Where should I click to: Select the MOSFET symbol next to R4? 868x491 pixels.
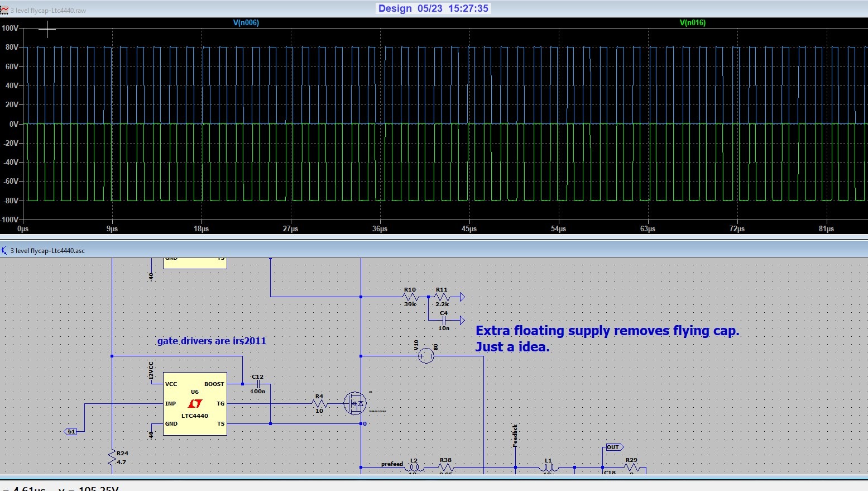[354, 403]
